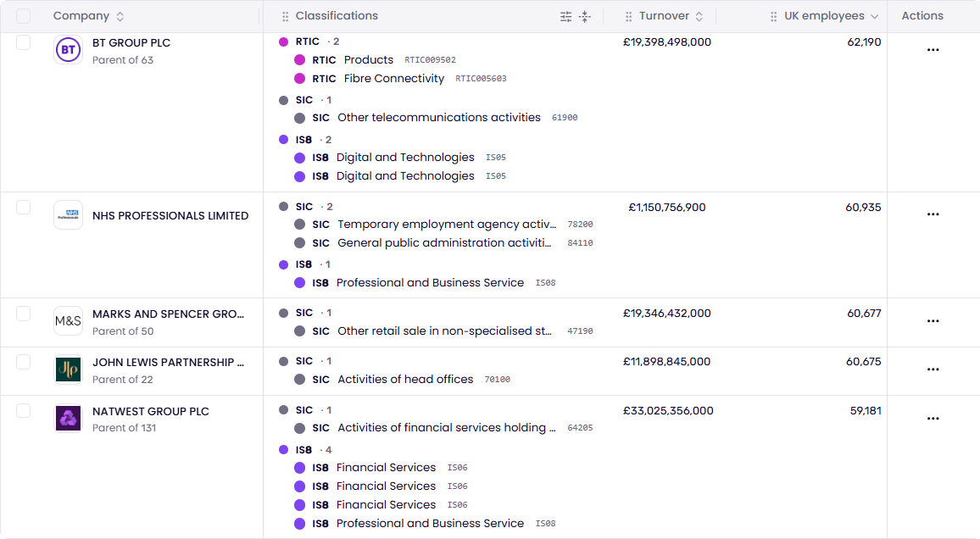The height and width of the screenshot is (539, 980).
Task: Collapse BT Group RTIC group
Action: [309, 42]
